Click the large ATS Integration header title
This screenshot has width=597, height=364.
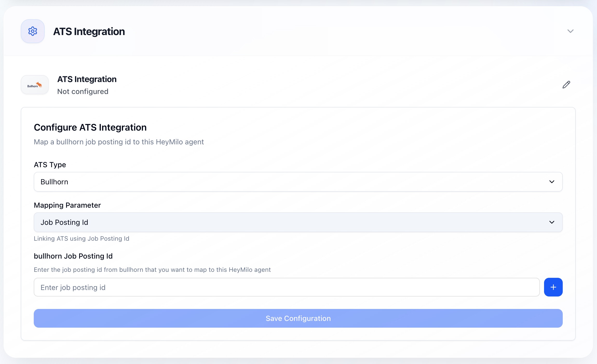89,31
